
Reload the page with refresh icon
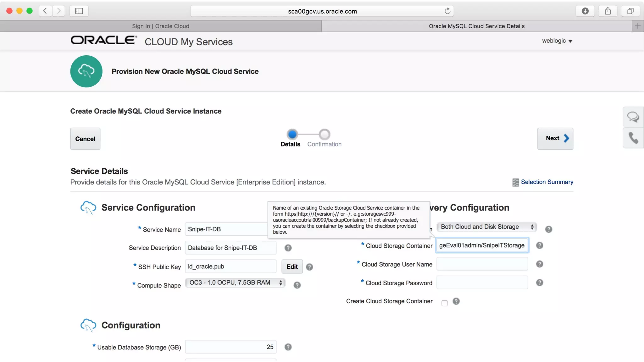(x=447, y=11)
